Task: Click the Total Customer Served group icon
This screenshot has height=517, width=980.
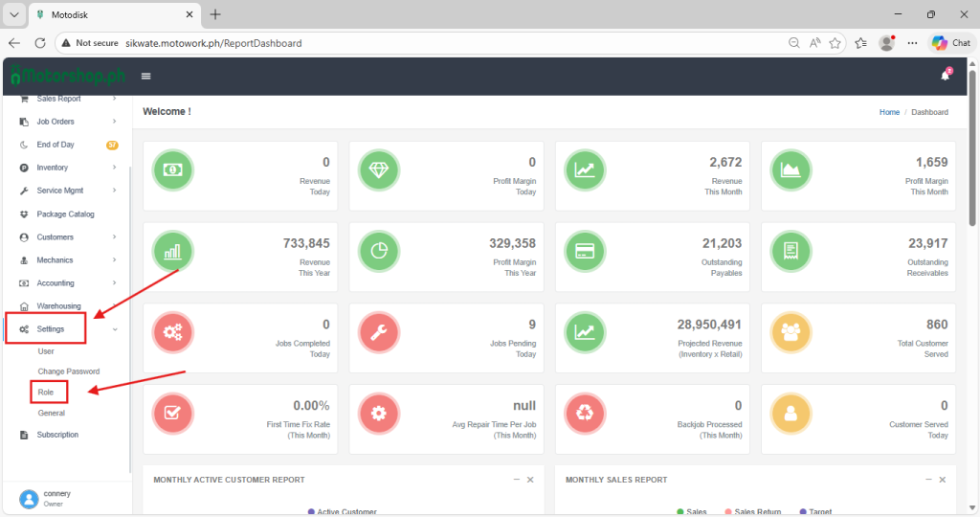Action: (791, 332)
